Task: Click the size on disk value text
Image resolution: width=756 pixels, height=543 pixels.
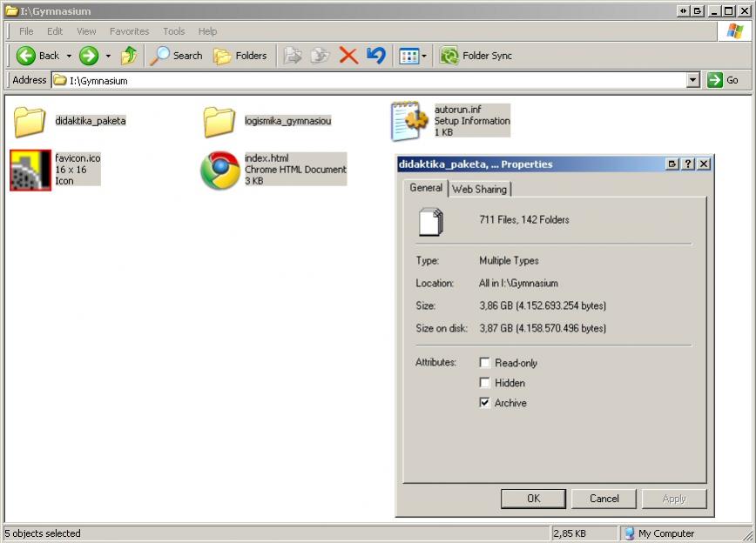Action: tap(543, 329)
